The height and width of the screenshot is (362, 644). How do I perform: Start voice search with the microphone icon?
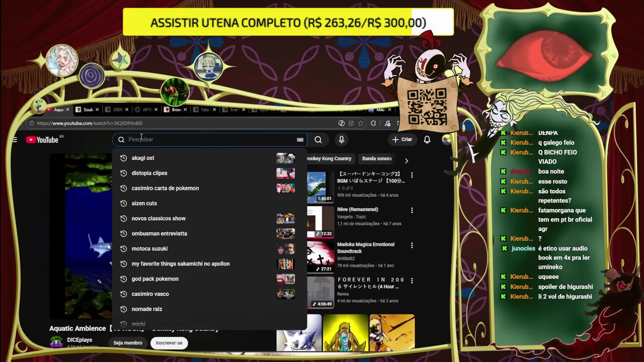341,140
